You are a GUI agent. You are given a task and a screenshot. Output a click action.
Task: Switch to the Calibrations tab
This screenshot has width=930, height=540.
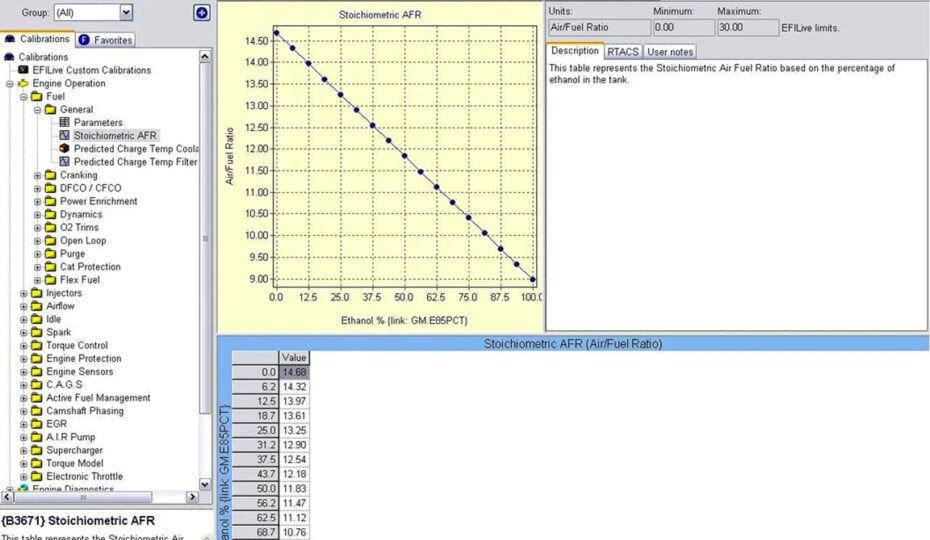pyautogui.click(x=37, y=39)
